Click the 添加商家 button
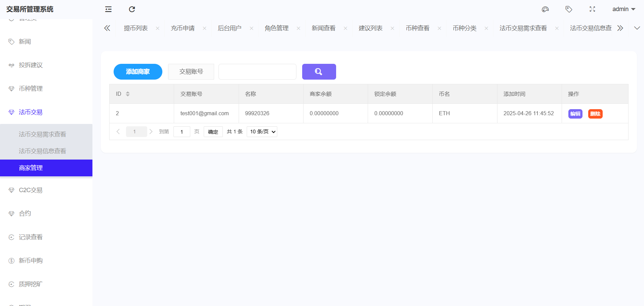Screen dimensions: 644x306 tap(138, 72)
